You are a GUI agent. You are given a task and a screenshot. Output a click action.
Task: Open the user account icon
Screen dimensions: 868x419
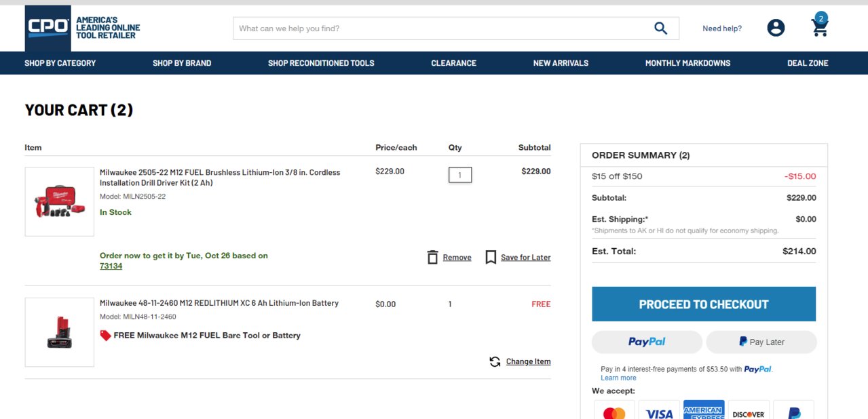point(776,28)
